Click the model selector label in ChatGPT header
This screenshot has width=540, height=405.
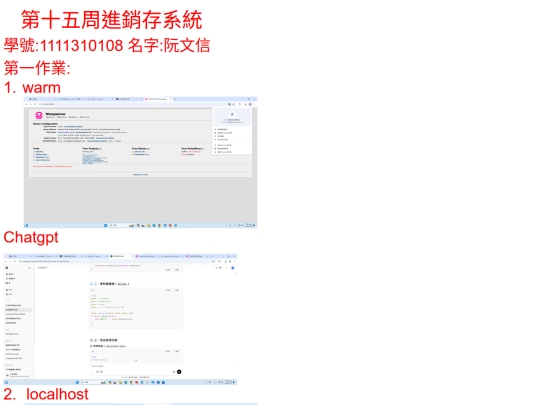coord(43,268)
